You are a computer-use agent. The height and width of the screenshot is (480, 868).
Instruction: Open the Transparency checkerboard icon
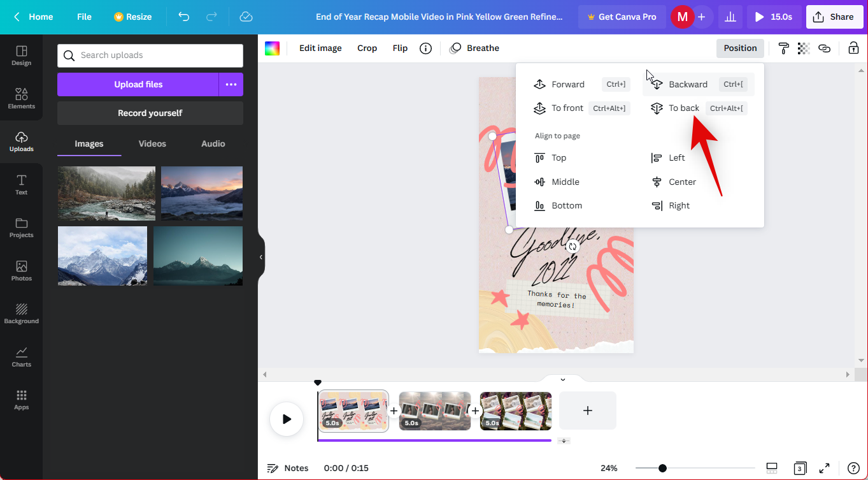pos(804,48)
